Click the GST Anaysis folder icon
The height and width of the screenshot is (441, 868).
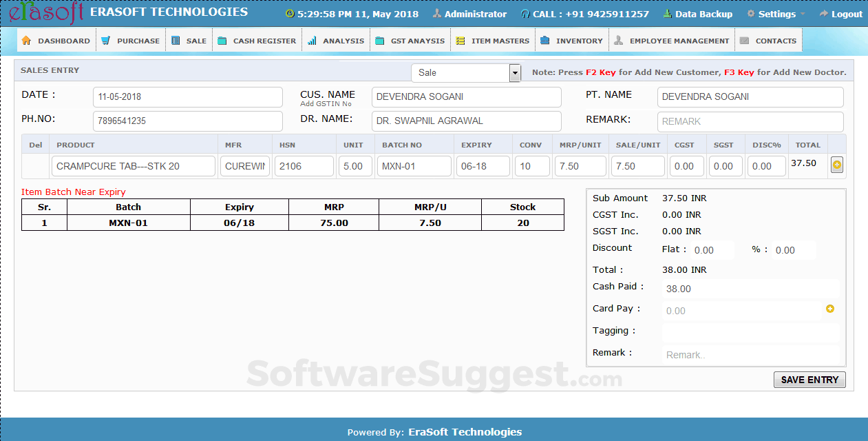(x=379, y=41)
